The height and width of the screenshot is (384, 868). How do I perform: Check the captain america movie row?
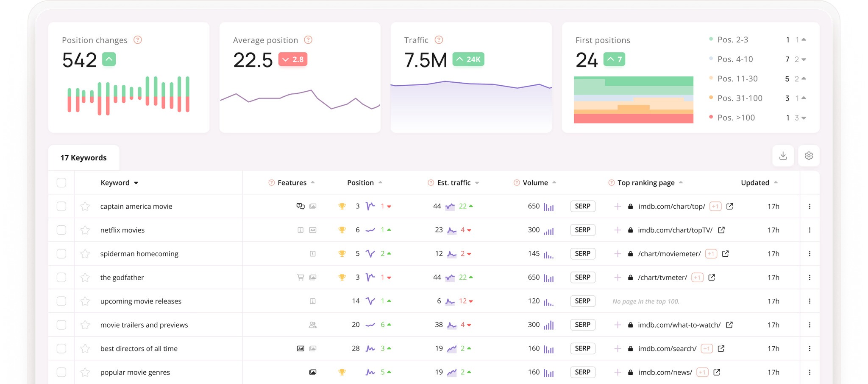click(x=61, y=206)
